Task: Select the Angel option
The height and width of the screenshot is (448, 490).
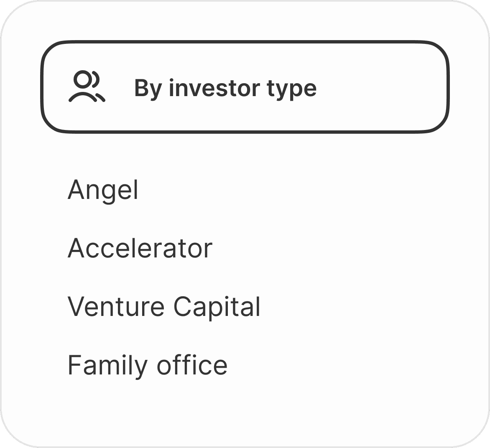Action: (103, 190)
